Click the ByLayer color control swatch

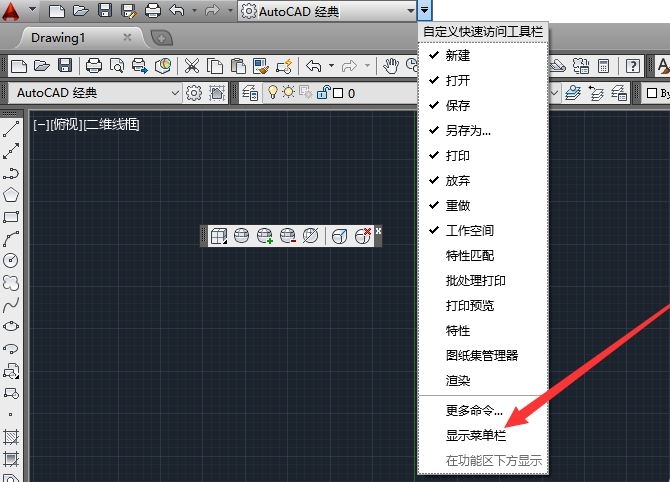click(x=652, y=93)
